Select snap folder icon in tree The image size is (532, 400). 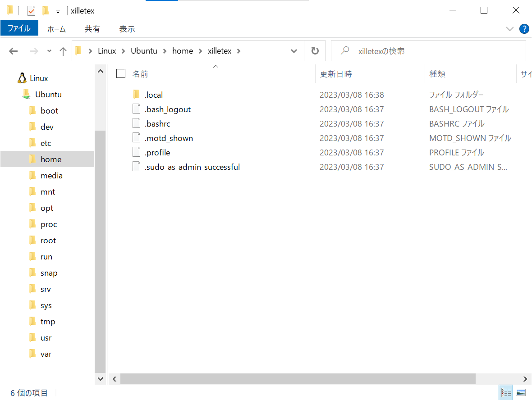pos(32,272)
